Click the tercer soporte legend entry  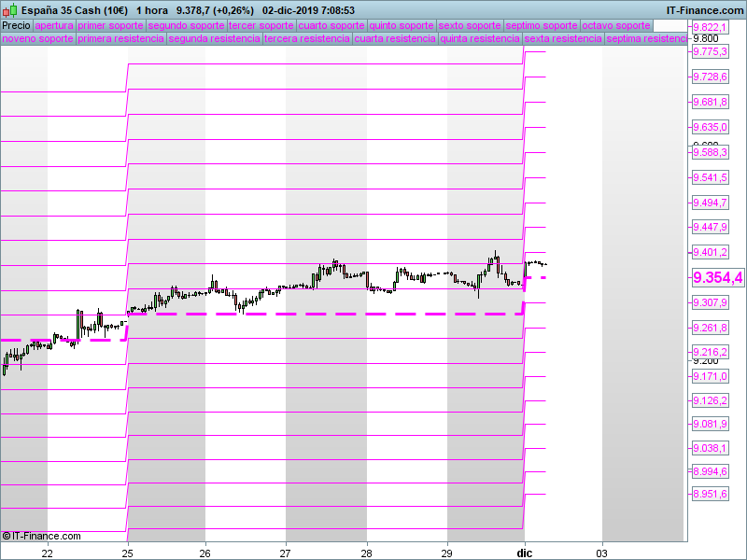click(261, 25)
